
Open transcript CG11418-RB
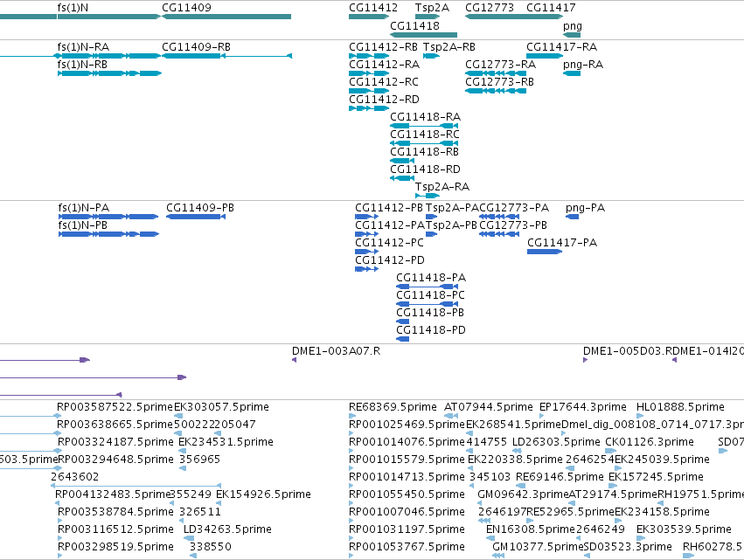click(402, 162)
